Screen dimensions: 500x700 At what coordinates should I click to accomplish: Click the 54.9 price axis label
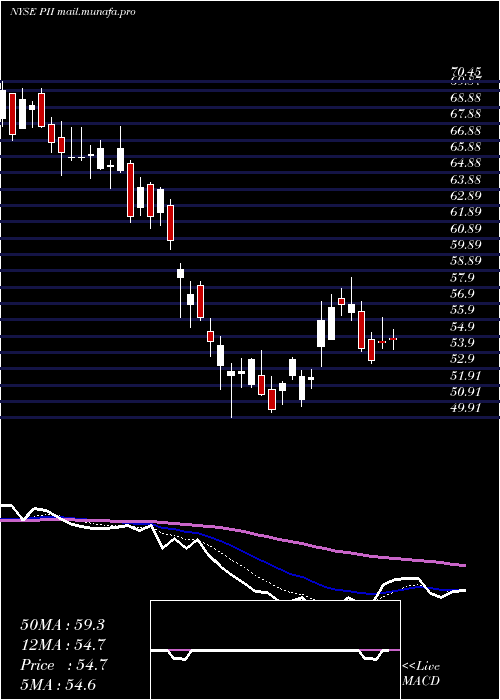point(462,327)
